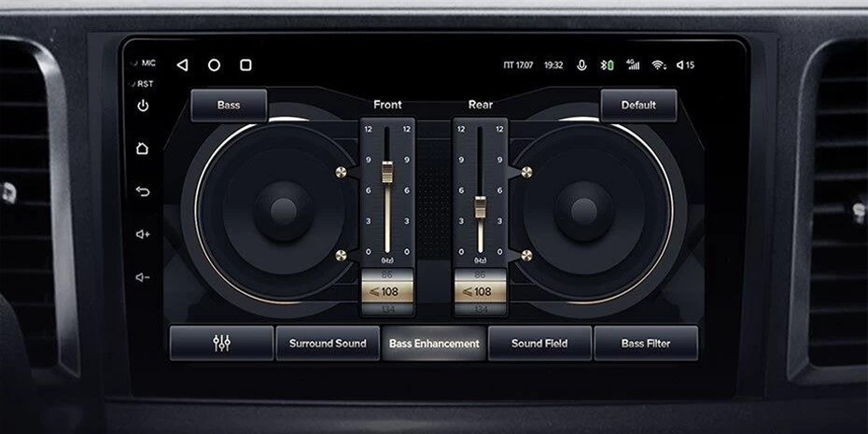Open the Bass Filter tab
Viewport: 868px width, 434px height.
pos(646,343)
